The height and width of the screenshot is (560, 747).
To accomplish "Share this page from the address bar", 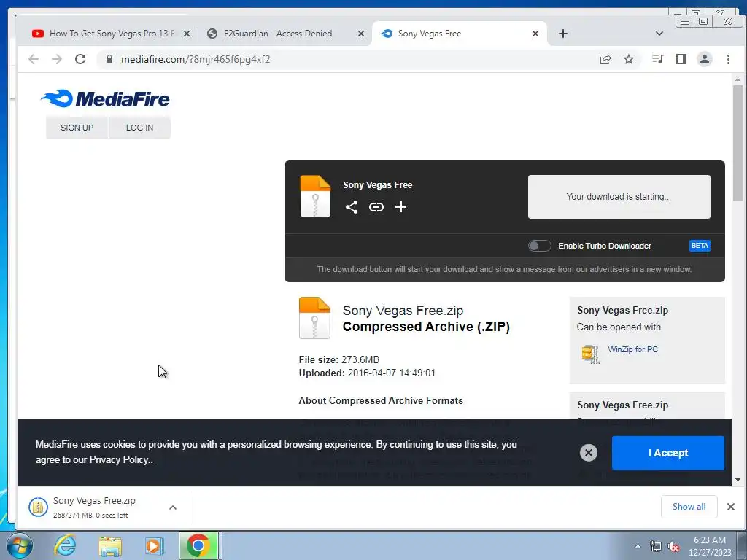I will [x=605, y=59].
